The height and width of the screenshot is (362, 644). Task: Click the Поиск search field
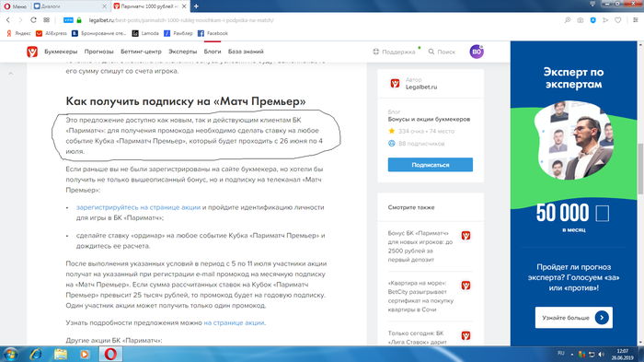tap(442, 52)
